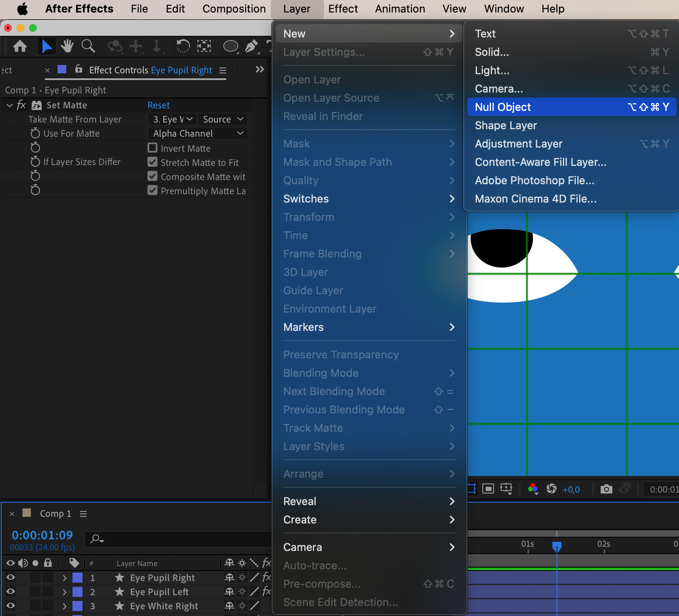Uncheck Stretch Matte to Fit
Viewport: 679px width, 616px height.
tap(152, 162)
